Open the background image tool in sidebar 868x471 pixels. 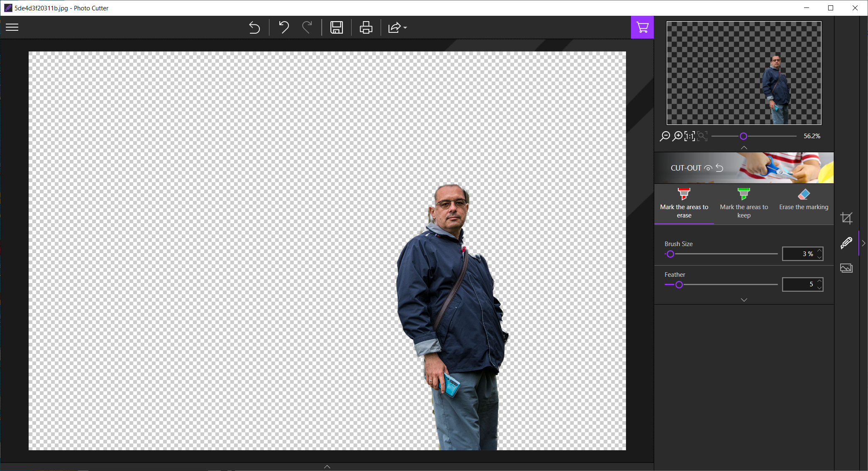pos(846,268)
